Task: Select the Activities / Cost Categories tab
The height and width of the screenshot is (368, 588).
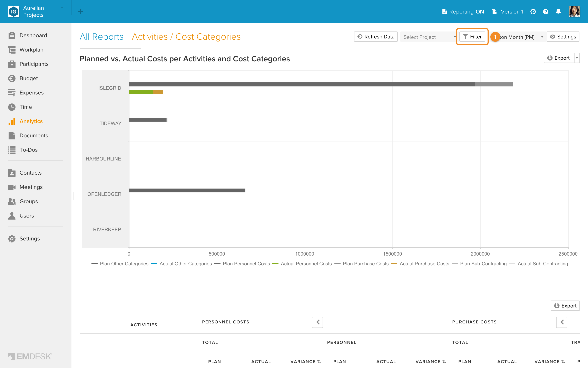Action: (x=186, y=37)
